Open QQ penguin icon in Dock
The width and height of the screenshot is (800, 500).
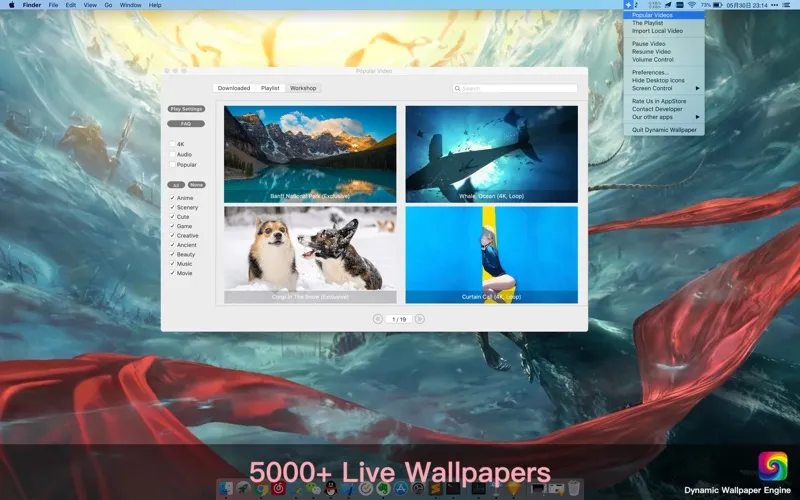tap(331, 489)
